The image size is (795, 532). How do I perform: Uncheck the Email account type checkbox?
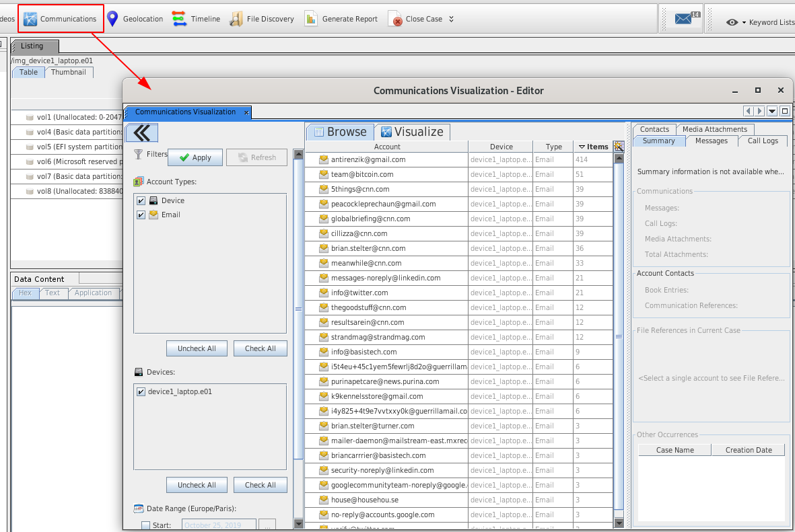click(141, 215)
